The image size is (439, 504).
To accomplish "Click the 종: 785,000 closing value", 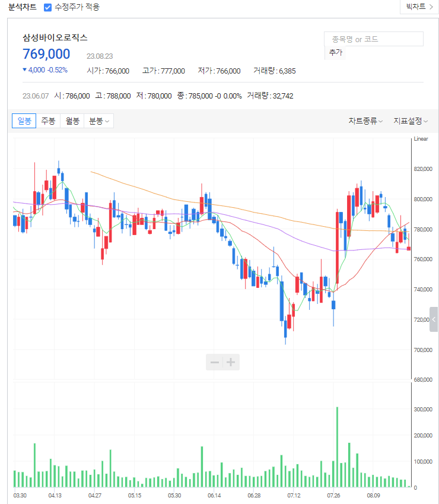I will click(x=195, y=96).
